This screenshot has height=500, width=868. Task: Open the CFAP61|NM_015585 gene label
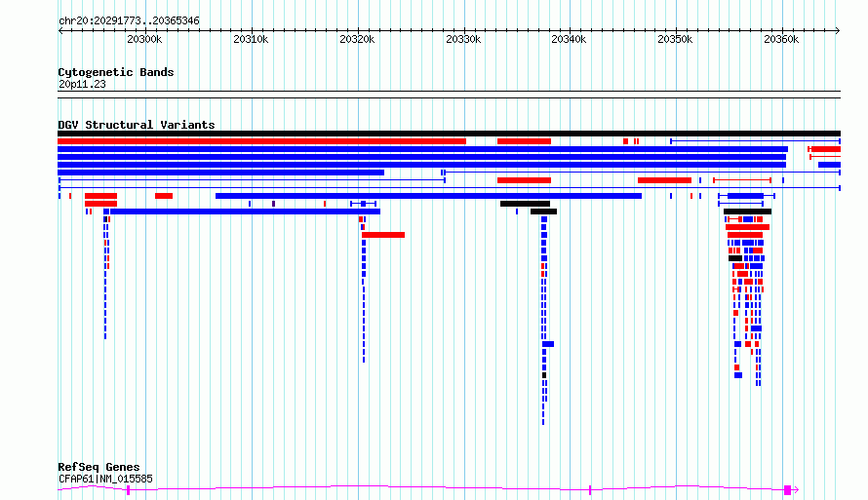pos(105,479)
